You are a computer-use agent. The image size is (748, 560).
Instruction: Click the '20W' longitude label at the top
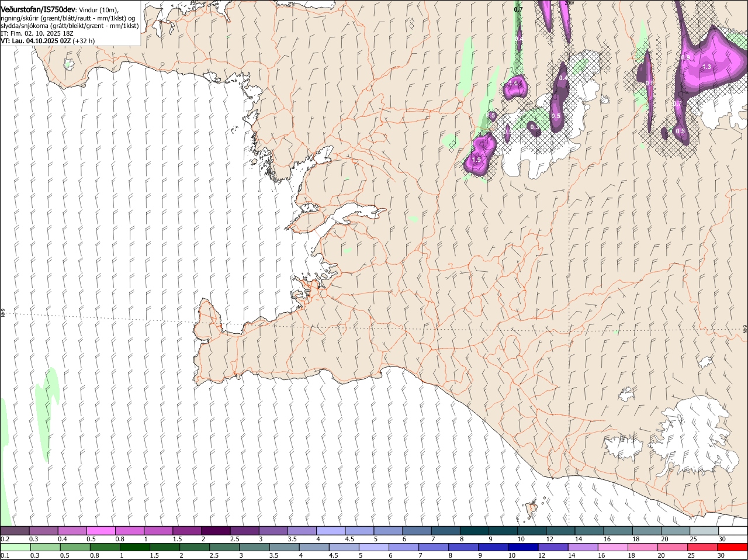click(570, 3)
